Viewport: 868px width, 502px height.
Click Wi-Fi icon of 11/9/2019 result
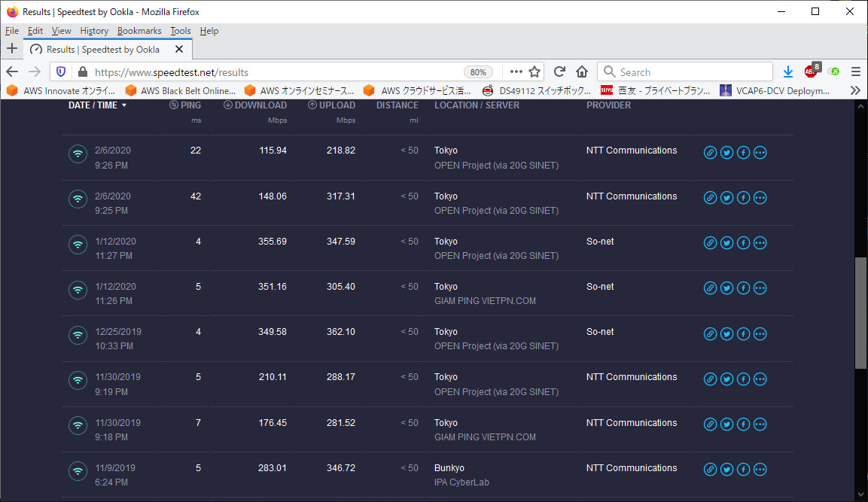point(78,471)
